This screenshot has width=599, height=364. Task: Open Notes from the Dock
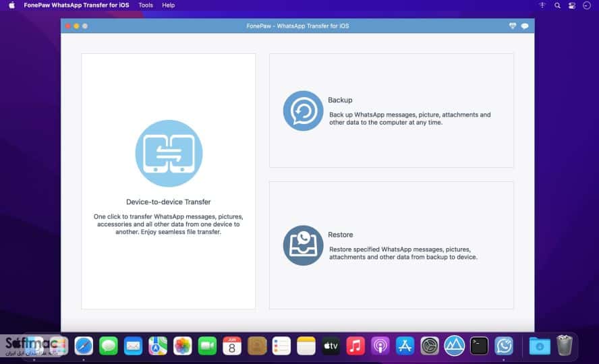click(306, 346)
